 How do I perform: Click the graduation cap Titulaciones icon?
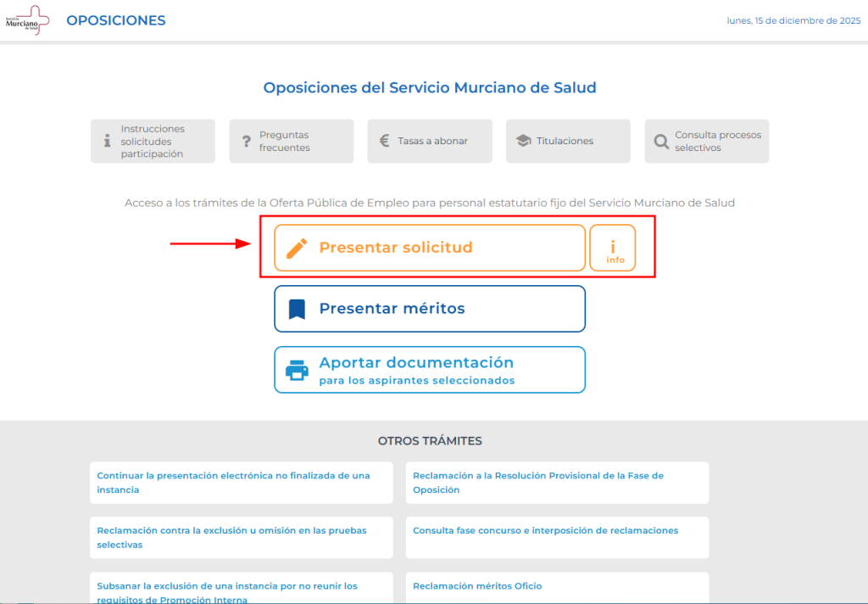[523, 141]
